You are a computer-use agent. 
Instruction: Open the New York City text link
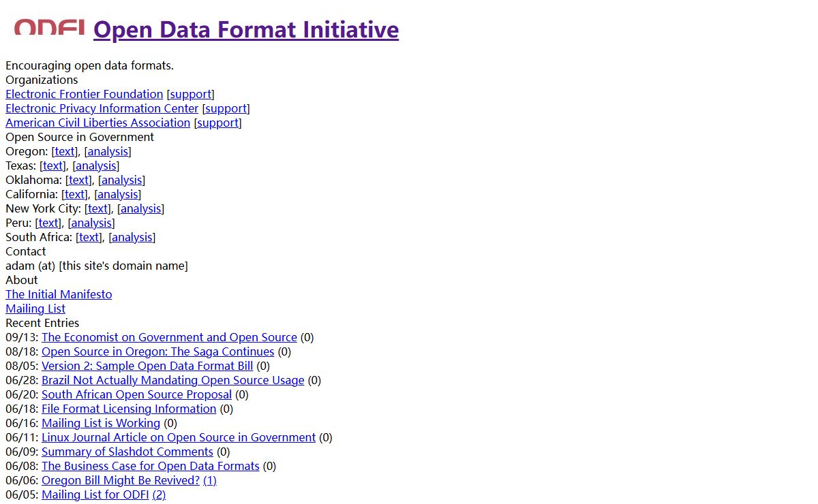pyautogui.click(x=98, y=208)
